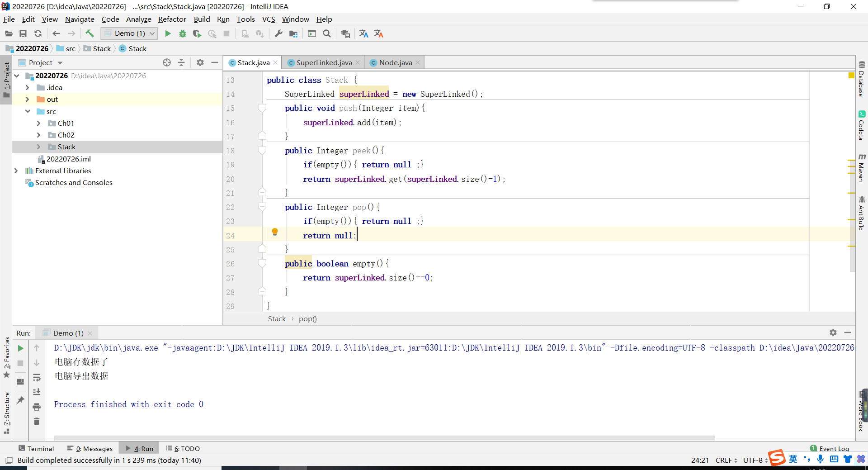This screenshot has height=470, width=868.
Task: Expand the Ch01 folder in project tree
Action: tap(38, 123)
